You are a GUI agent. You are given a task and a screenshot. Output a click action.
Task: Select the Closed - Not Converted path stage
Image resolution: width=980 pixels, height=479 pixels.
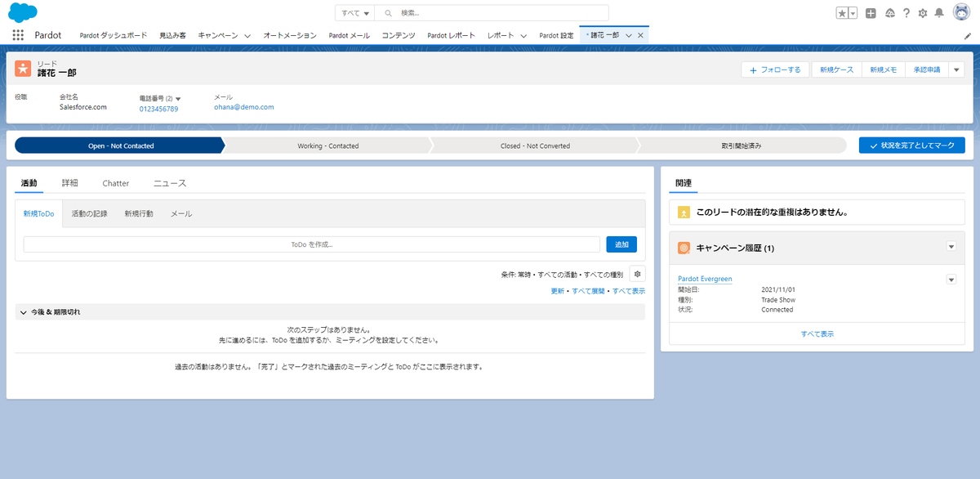click(x=535, y=145)
